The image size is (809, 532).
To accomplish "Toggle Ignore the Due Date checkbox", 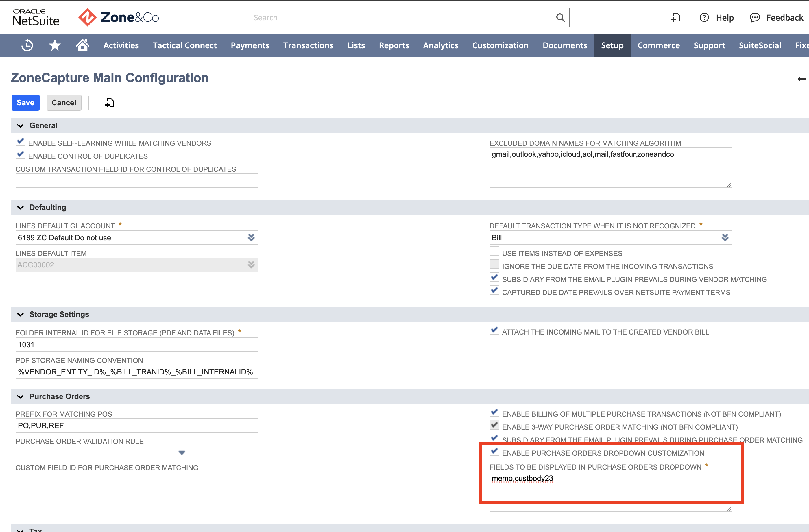I will click(494, 264).
